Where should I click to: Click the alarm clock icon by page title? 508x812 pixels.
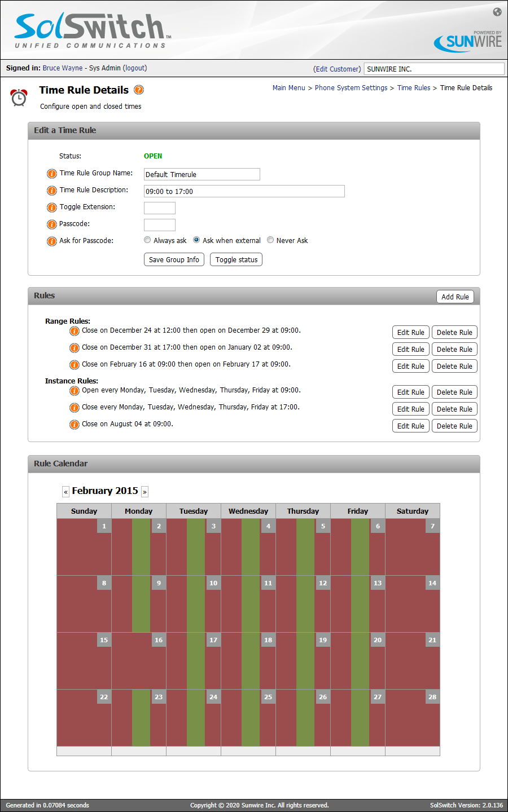point(19,98)
